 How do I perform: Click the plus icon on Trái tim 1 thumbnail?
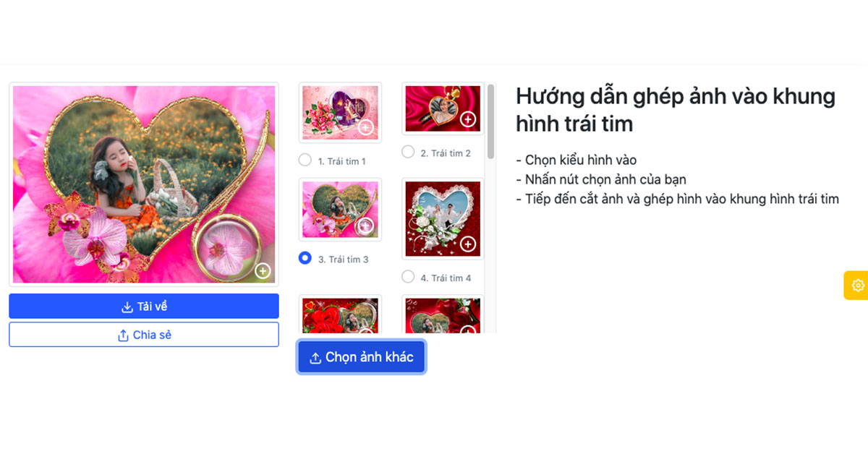pos(366,128)
